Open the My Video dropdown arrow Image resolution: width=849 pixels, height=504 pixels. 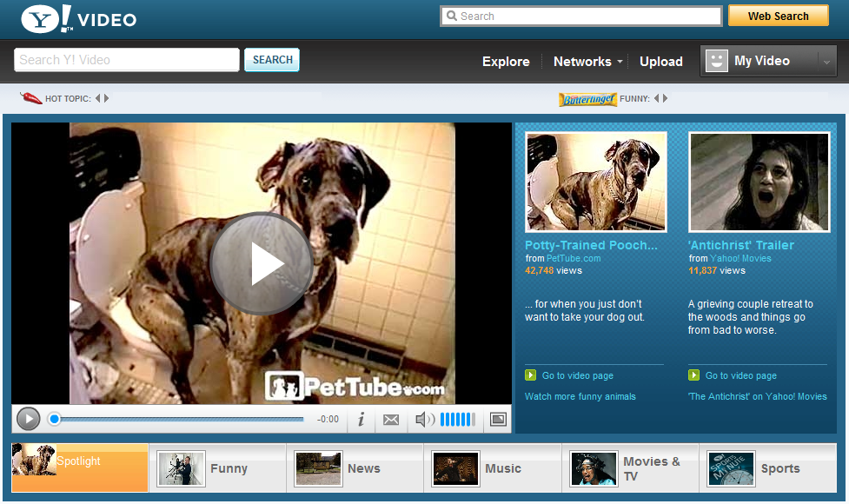coord(826,62)
